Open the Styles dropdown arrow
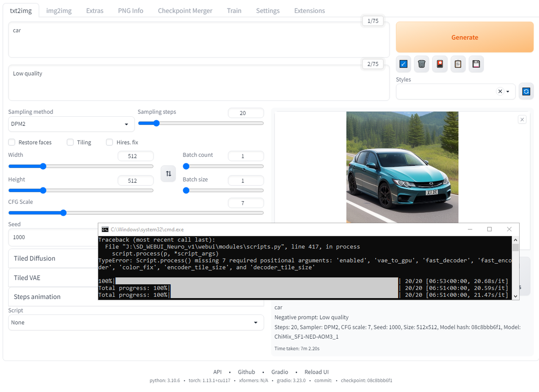Screen dimensions: 539x392 [508, 92]
